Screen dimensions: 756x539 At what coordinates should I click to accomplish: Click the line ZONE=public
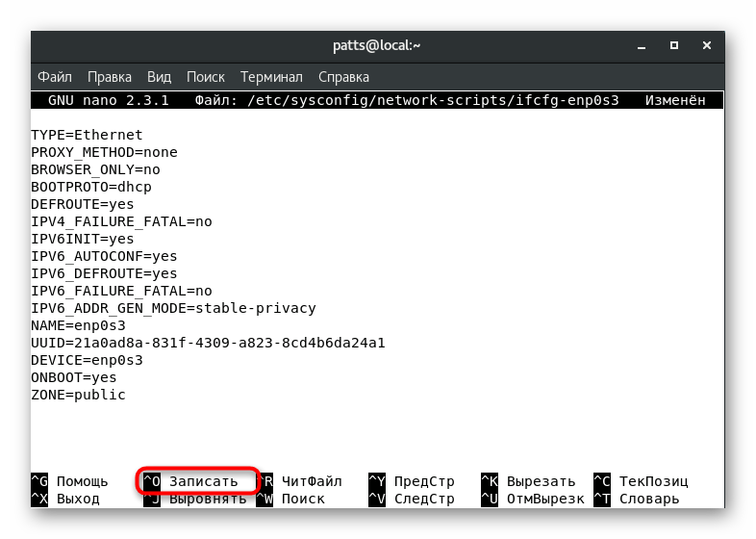point(78,396)
